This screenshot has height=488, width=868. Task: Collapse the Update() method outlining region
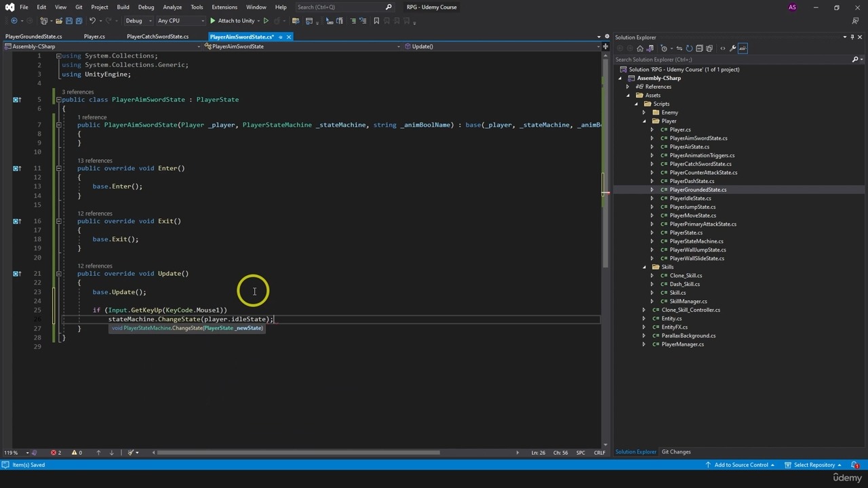click(x=58, y=274)
